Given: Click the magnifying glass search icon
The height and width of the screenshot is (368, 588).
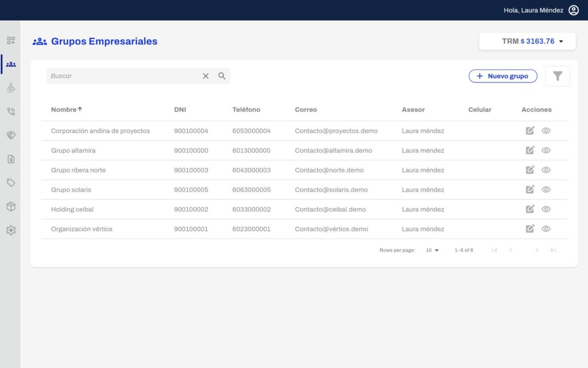Looking at the screenshot, I should coord(222,76).
